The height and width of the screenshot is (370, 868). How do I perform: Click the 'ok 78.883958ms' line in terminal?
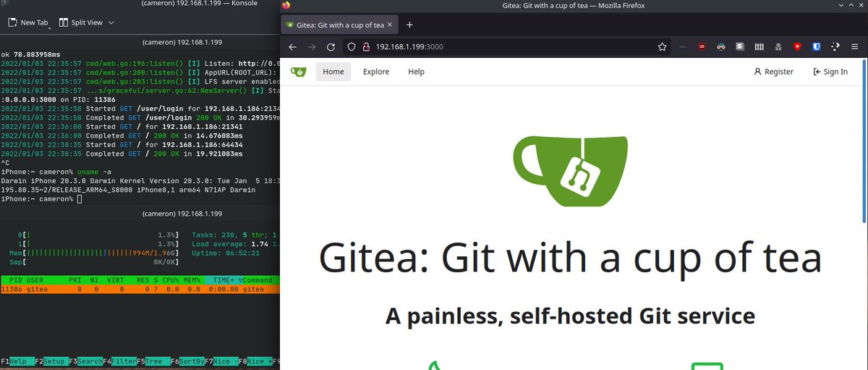[31, 54]
